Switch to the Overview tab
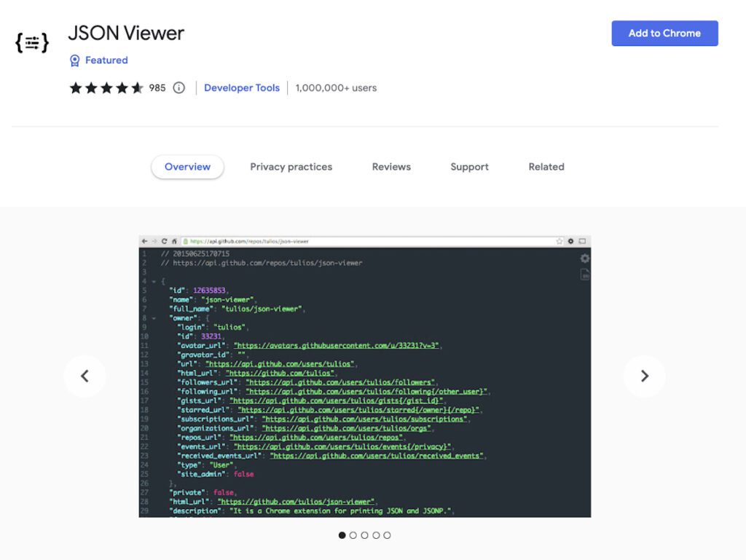 [187, 167]
